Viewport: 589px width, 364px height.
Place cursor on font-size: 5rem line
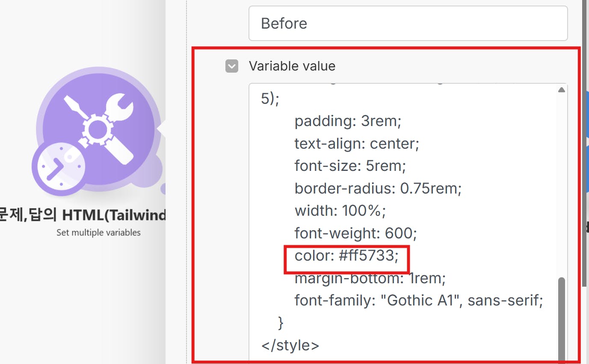point(350,165)
